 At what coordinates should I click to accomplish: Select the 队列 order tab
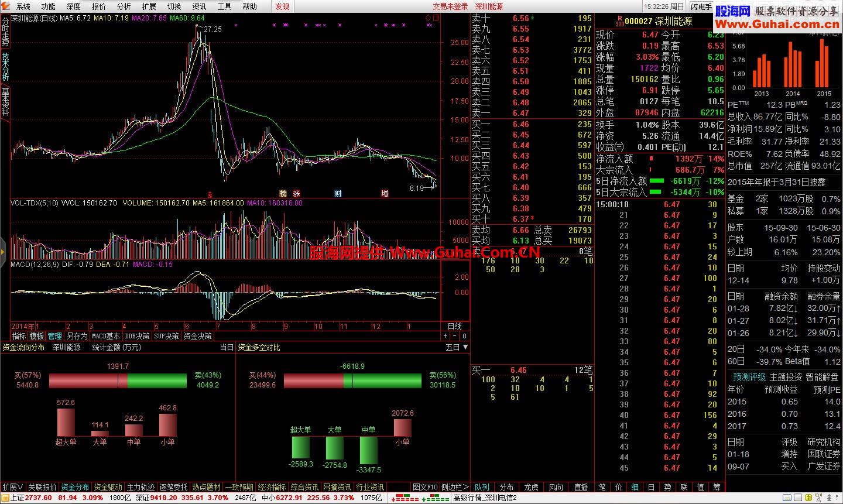[x=482, y=487]
